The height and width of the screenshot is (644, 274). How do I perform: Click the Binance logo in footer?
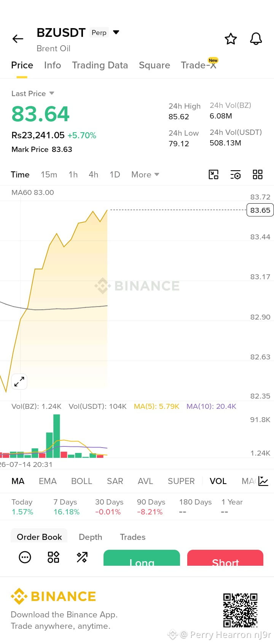[x=53, y=596]
